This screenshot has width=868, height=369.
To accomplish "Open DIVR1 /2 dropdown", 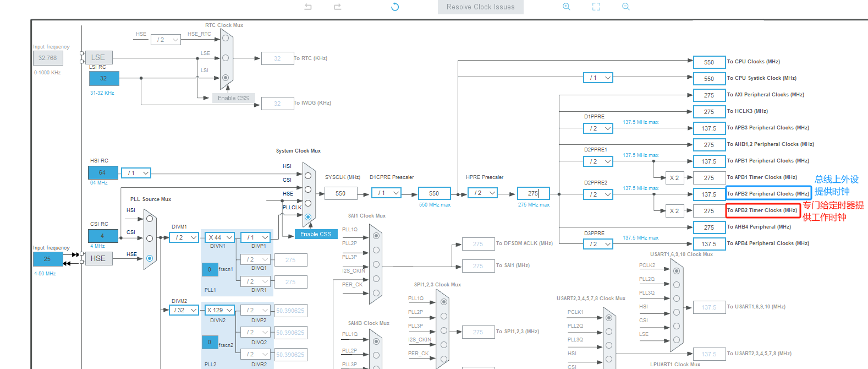I will [256, 281].
